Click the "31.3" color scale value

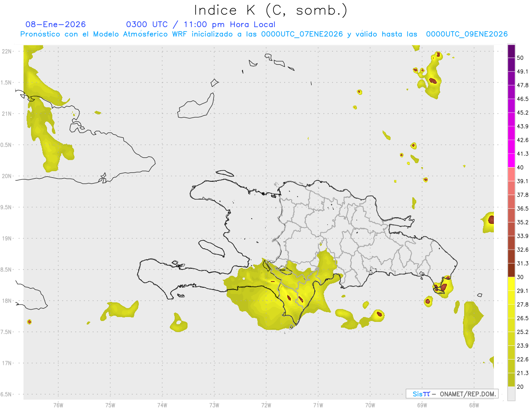[523, 263]
